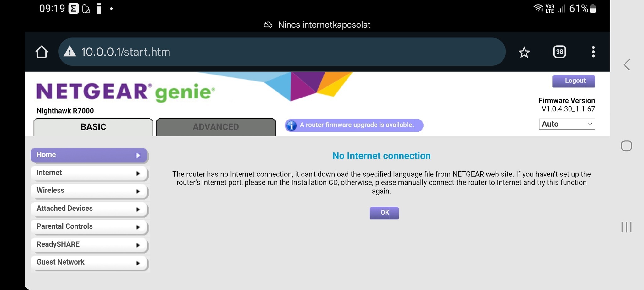The width and height of the screenshot is (644, 290).
Task: Open Android recent apps button
Action: (x=626, y=227)
